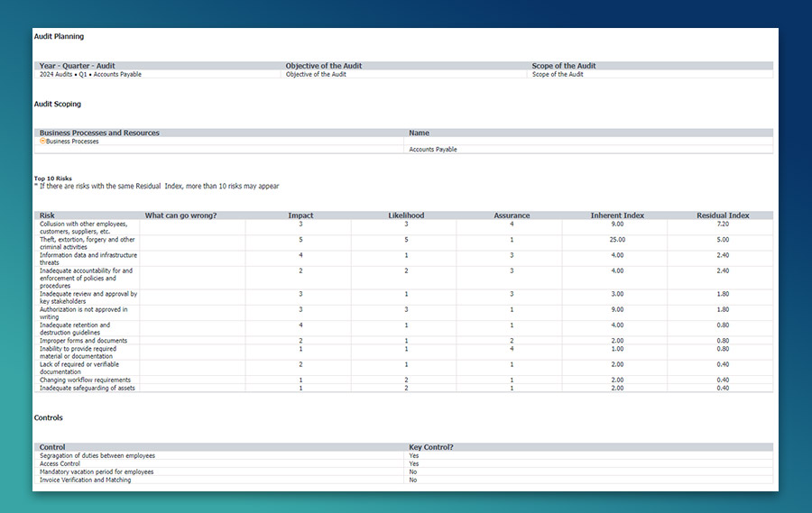Click Assurance value 2 in Improper forms row
This screenshot has height=513, width=812.
[x=512, y=341]
